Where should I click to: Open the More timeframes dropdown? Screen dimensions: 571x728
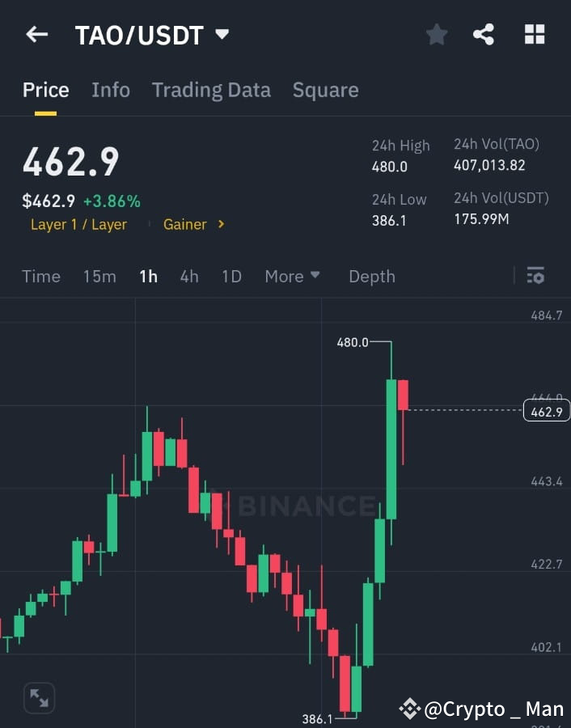coord(292,276)
